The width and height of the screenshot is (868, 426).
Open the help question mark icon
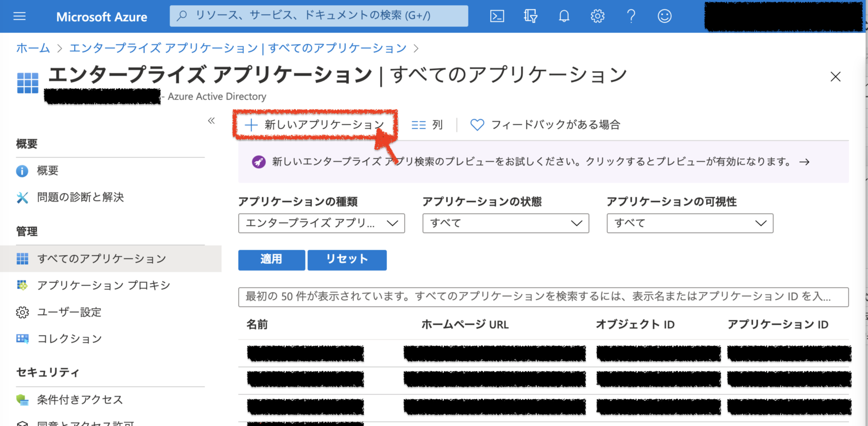[631, 16]
